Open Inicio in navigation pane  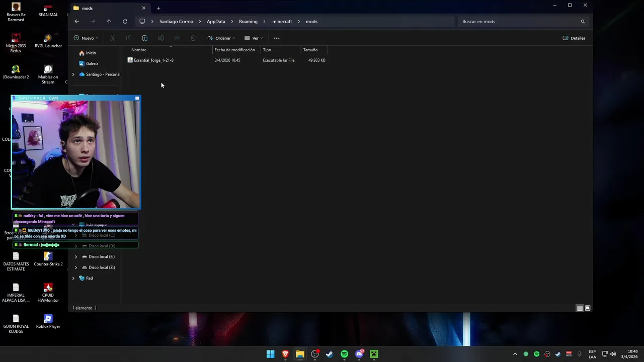pyautogui.click(x=91, y=53)
